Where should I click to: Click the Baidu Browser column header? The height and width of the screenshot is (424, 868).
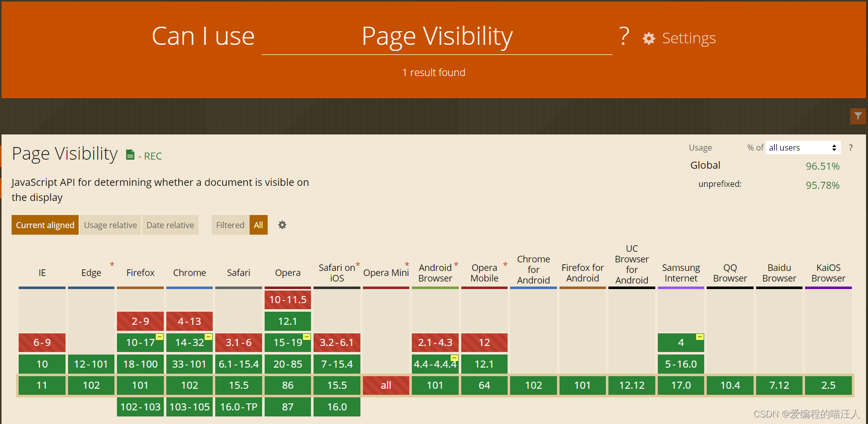pyautogui.click(x=779, y=272)
